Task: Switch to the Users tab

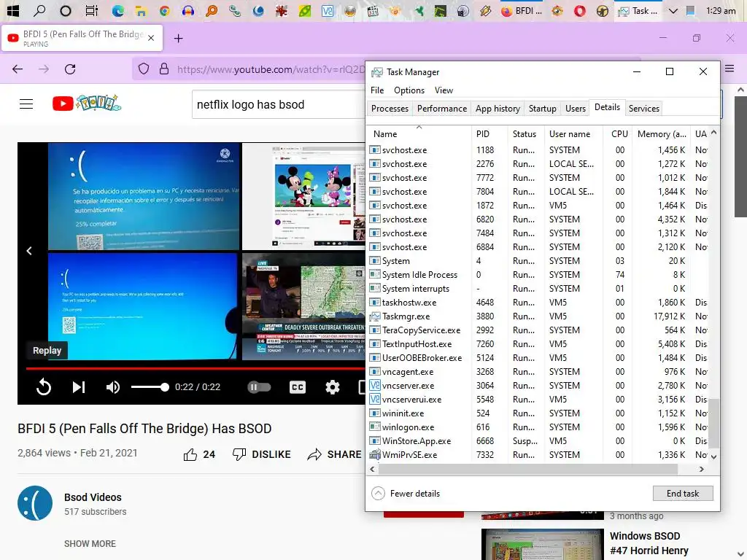Action: (x=575, y=109)
